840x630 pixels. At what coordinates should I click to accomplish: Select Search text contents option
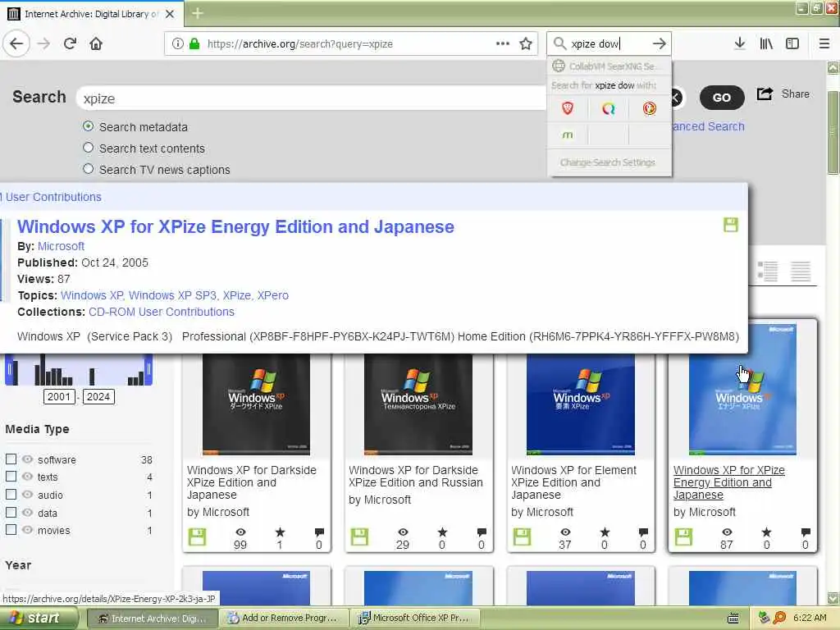(88, 148)
